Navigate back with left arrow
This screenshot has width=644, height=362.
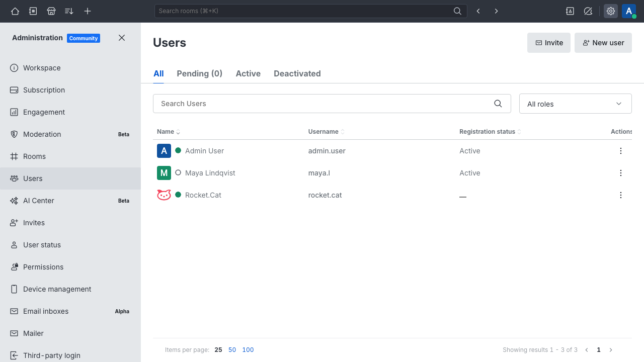click(x=478, y=11)
